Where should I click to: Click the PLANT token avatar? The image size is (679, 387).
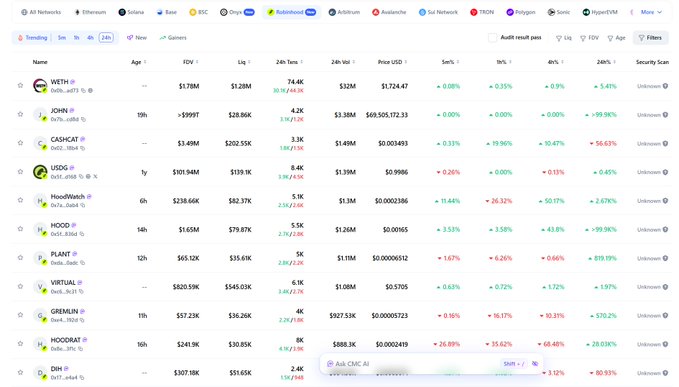pyautogui.click(x=40, y=258)
